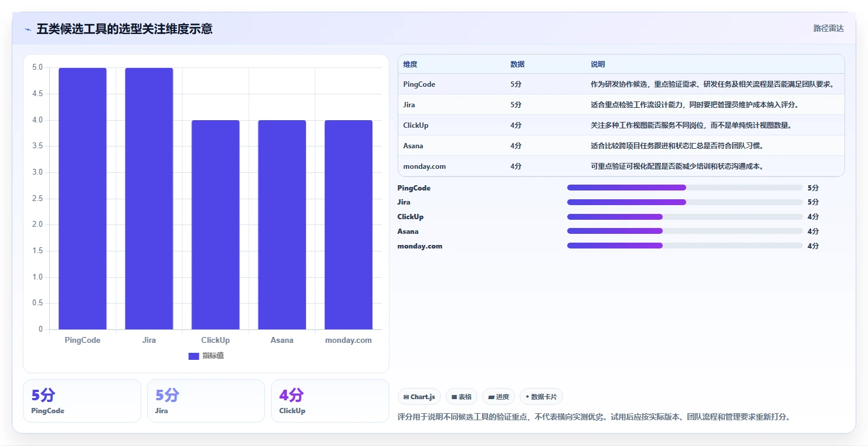Click the 维度 column header
The width and height of the screenshot is (868, 446).
pyautogui.click(x=410, y=64)
